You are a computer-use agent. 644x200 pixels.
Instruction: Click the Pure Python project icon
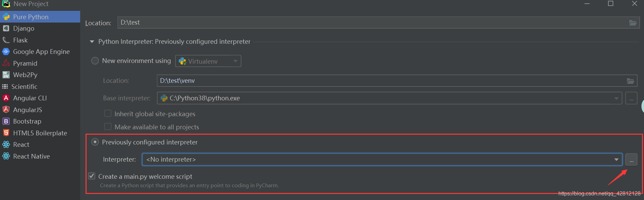(x=6, y=17)
